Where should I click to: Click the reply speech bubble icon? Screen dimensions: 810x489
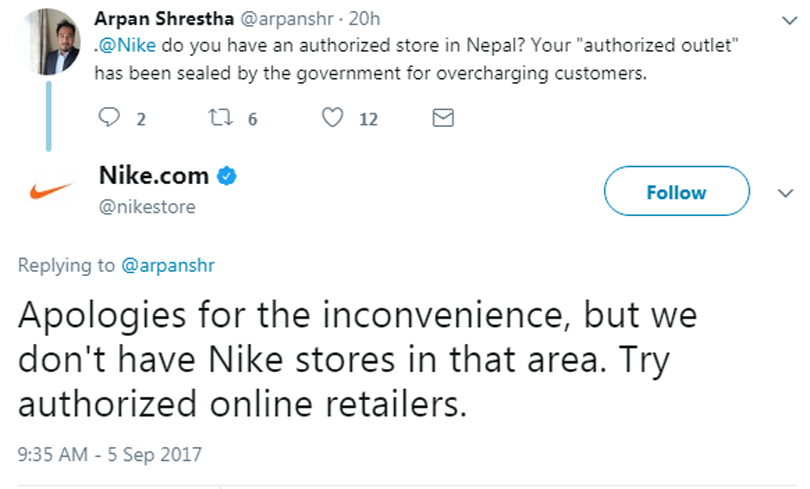(110, 119)
